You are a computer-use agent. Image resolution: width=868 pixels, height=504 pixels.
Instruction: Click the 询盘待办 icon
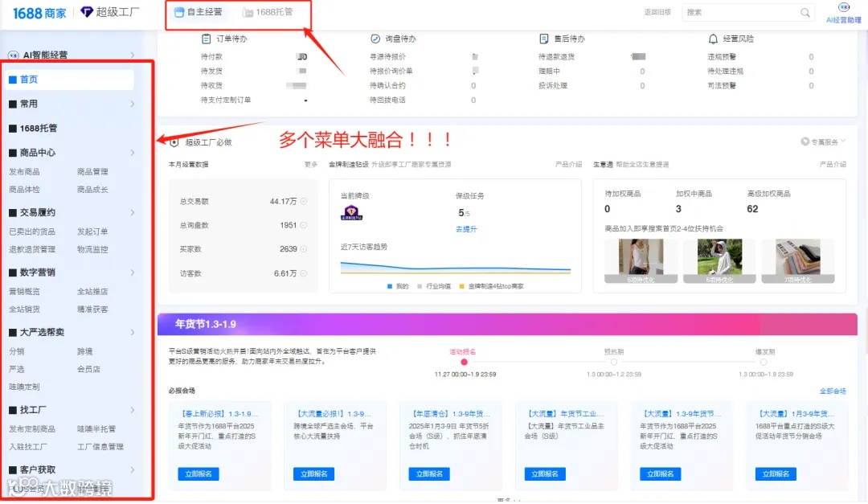point(375,39)
